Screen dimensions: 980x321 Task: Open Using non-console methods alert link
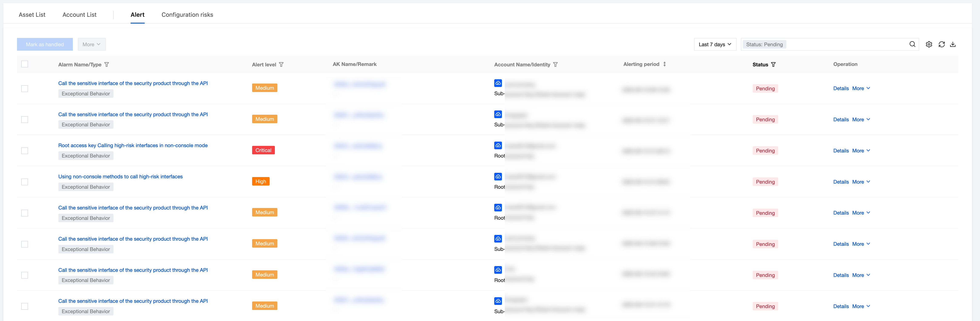point(120,177)
